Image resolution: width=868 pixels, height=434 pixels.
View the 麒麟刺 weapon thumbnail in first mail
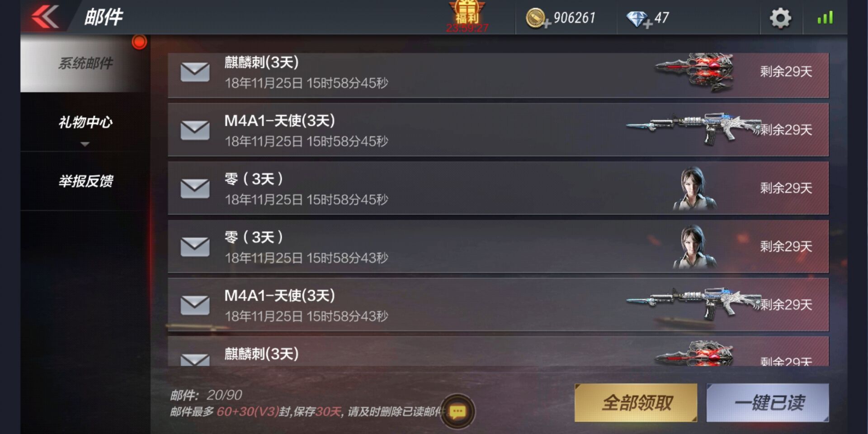(695, 72)
